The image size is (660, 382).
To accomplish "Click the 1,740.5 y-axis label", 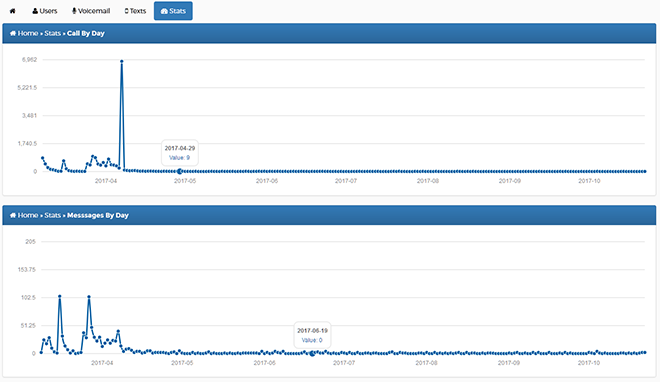I will [27, 143].
